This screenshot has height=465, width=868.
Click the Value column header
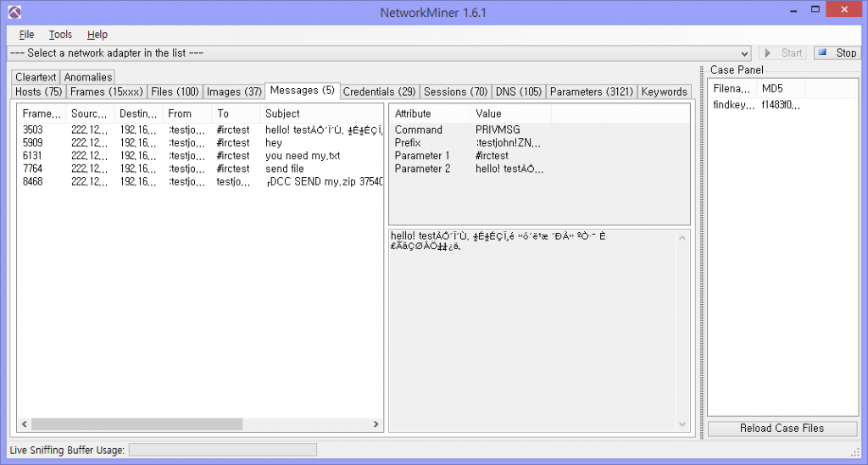[x=511, y=113]
